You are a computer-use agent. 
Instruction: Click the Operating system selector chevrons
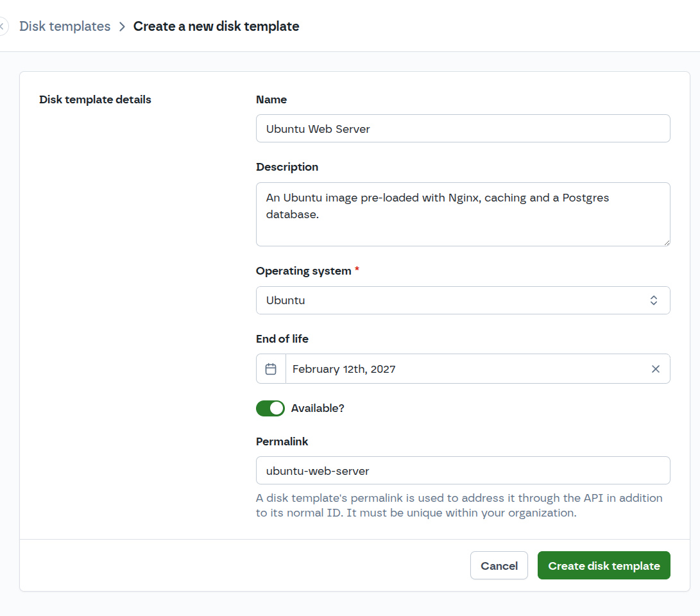(x=653, y=300)
